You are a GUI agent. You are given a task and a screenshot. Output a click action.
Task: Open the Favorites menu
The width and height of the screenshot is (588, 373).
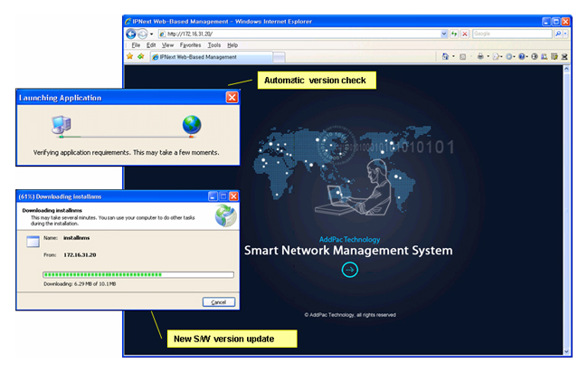coord(190,44)
